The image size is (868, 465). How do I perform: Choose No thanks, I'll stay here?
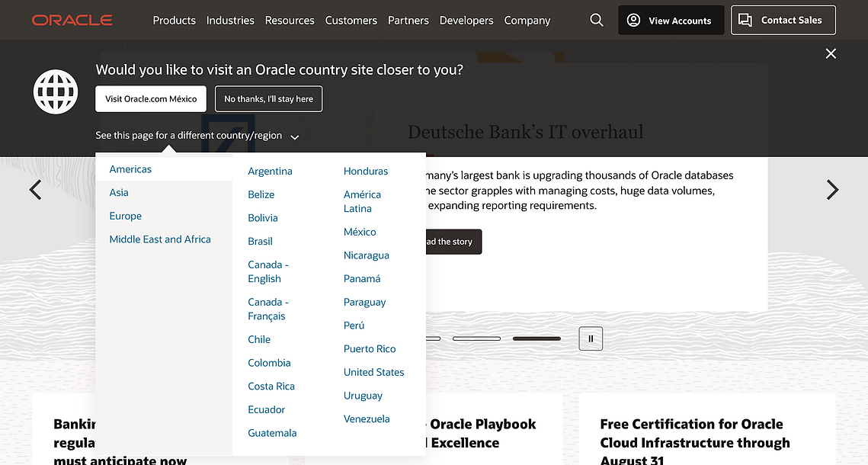click(268, 99)
